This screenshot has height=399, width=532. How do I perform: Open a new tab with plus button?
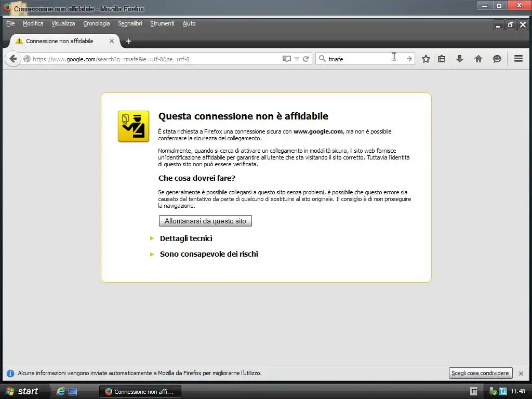coord(129,41)
